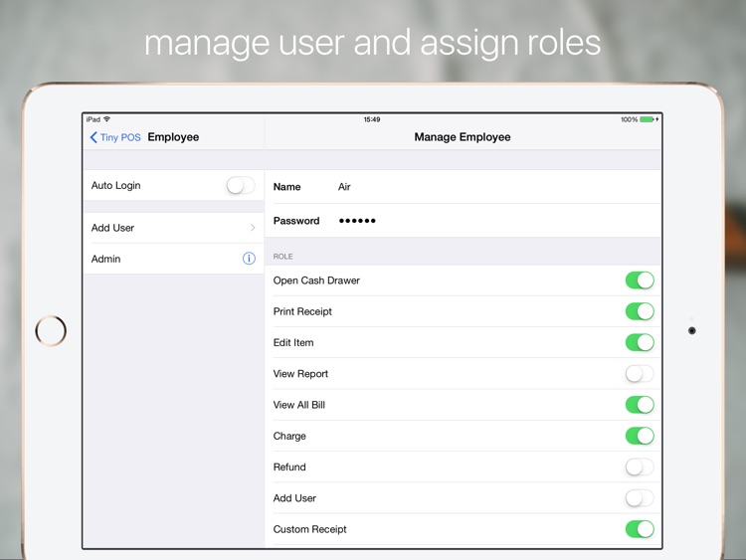Toggle the View All Bill switch
This screenshot has height=560, width=746.
tap(640, 405)
